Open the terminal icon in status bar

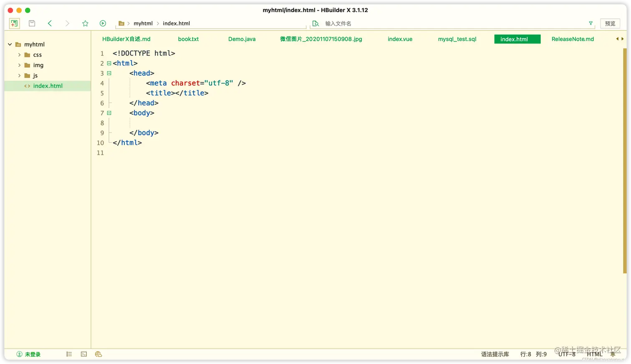click(x=84, y=354)
